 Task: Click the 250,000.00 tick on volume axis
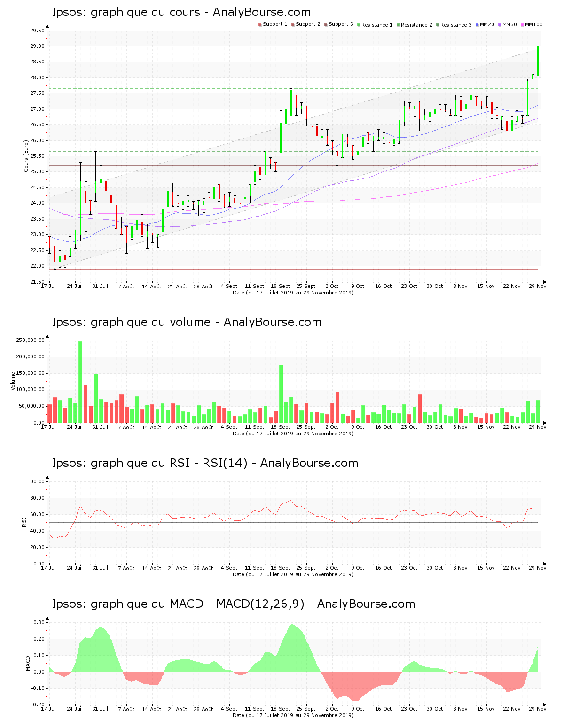tap(31, 341)
